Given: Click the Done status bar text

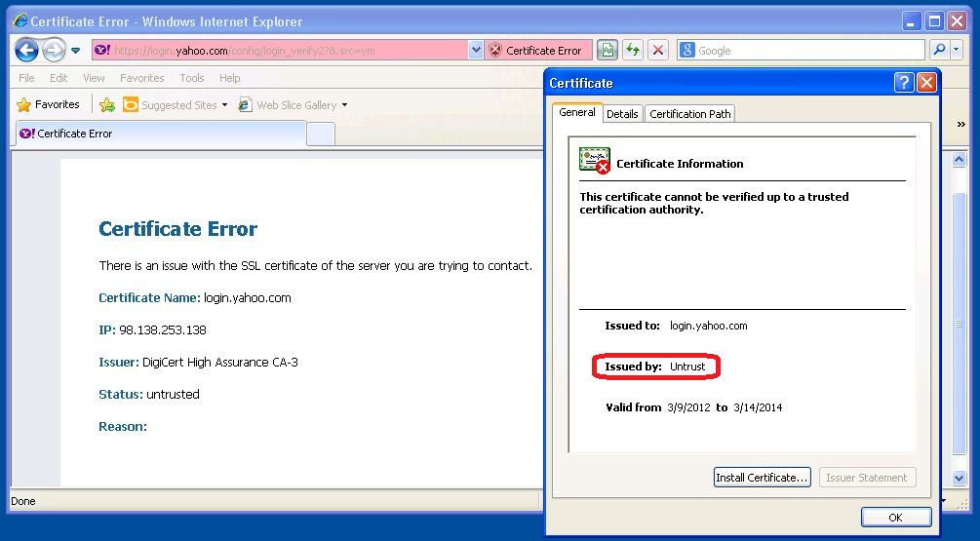Looking at the screenshot, I should 23,501.
